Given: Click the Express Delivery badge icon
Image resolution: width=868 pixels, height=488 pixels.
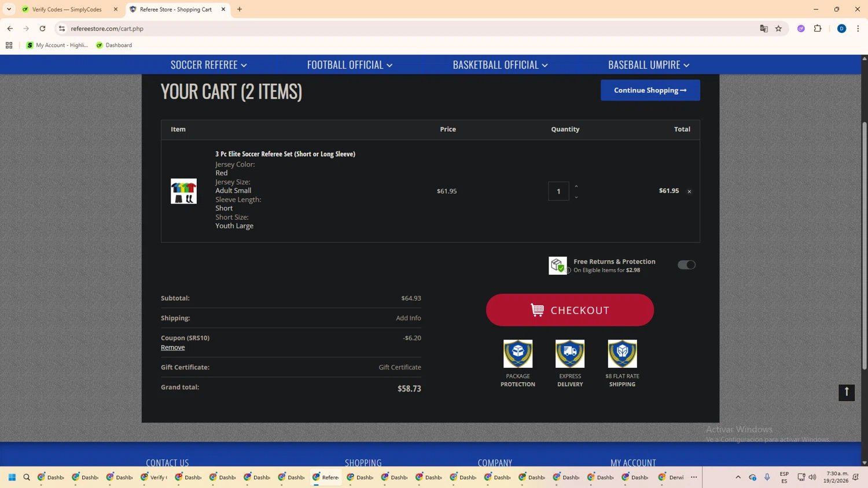Looking at the screenshot, I should tap(570, 354).
